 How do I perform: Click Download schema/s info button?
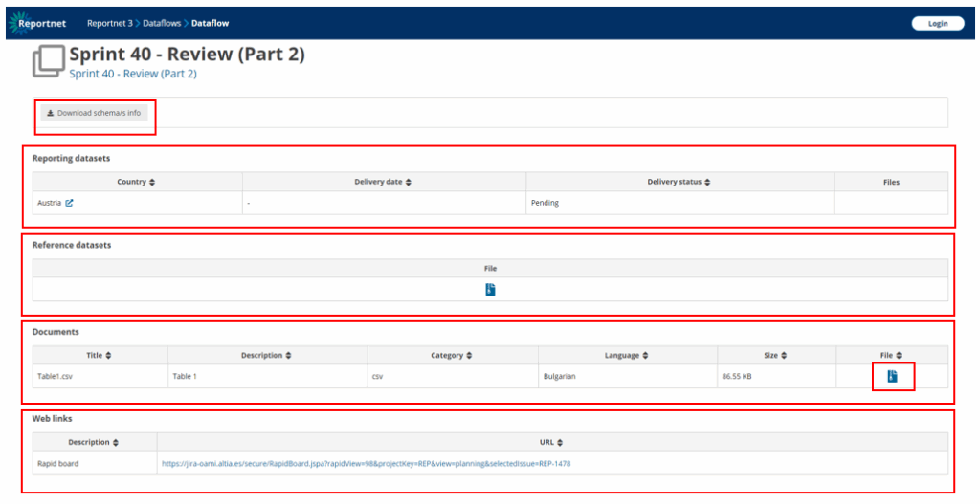94,113
